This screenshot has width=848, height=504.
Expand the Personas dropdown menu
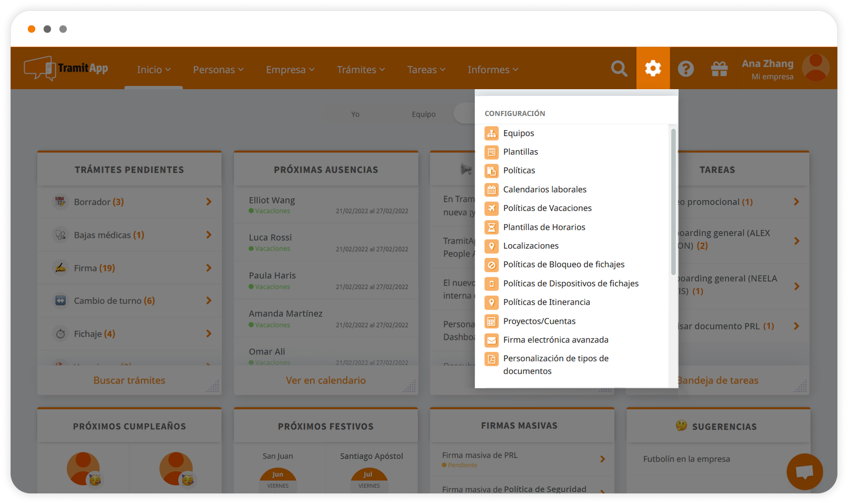coord(218,70)
